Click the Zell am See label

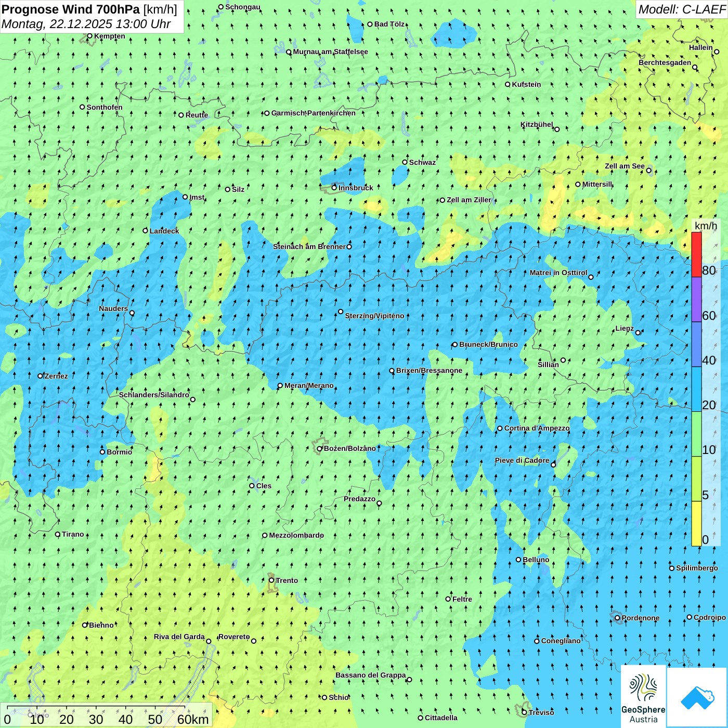pyautogui.click(x=625, y=166)
